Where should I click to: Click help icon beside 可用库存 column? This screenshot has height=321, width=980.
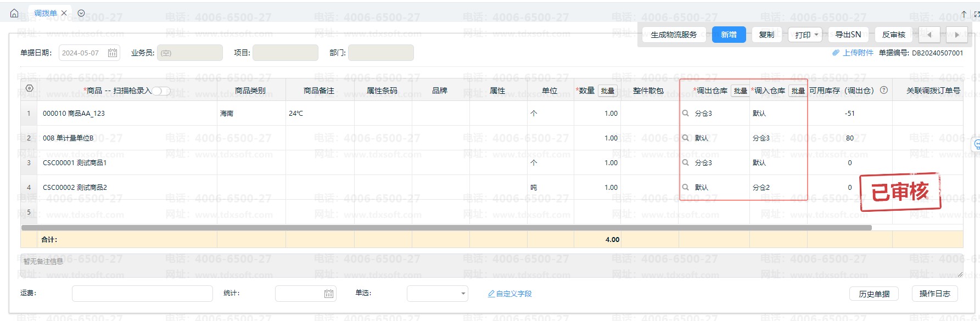[x=884, y=90]
